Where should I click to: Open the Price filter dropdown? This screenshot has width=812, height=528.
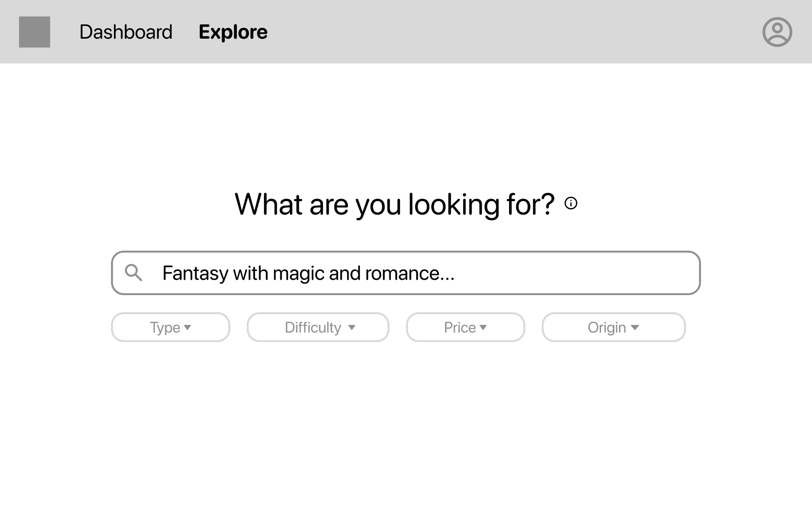tap(465, 327)
